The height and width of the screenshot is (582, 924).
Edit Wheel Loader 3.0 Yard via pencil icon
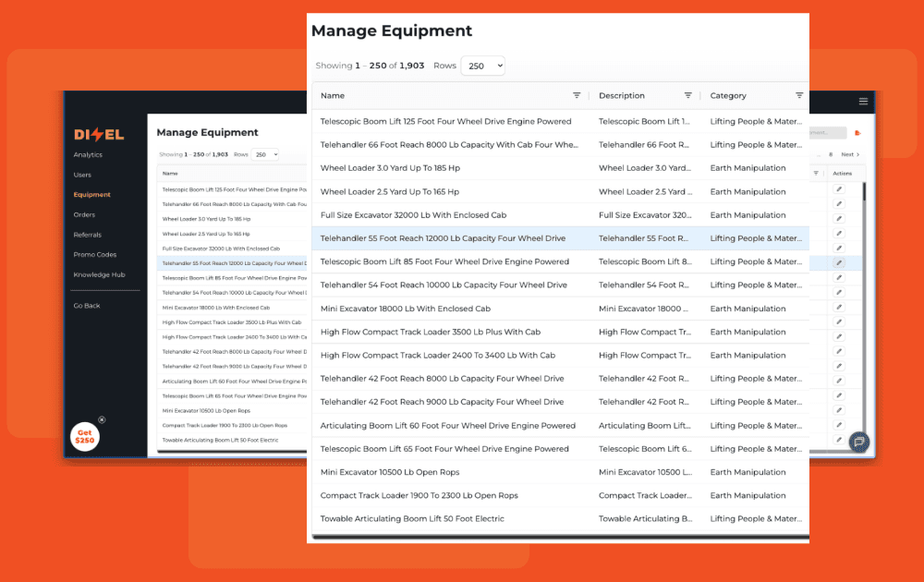click(x=839, y=219)
